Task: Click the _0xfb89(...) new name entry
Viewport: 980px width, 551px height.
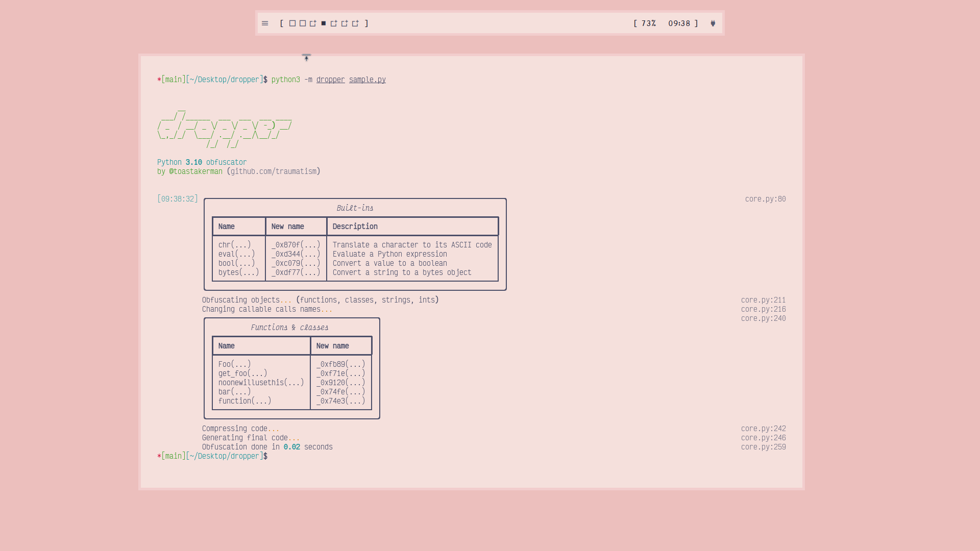Action: coord(340,364)
